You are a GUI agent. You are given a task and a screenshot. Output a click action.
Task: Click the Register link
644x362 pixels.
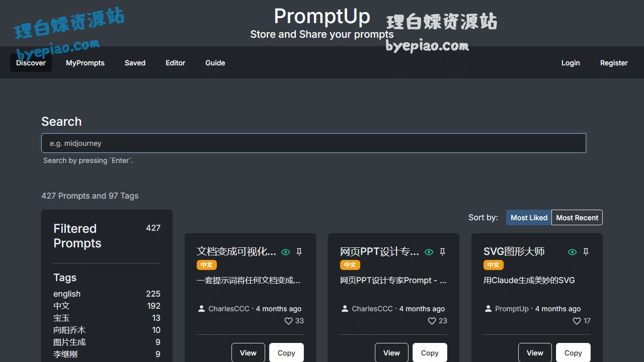click(x=614, y=63)
